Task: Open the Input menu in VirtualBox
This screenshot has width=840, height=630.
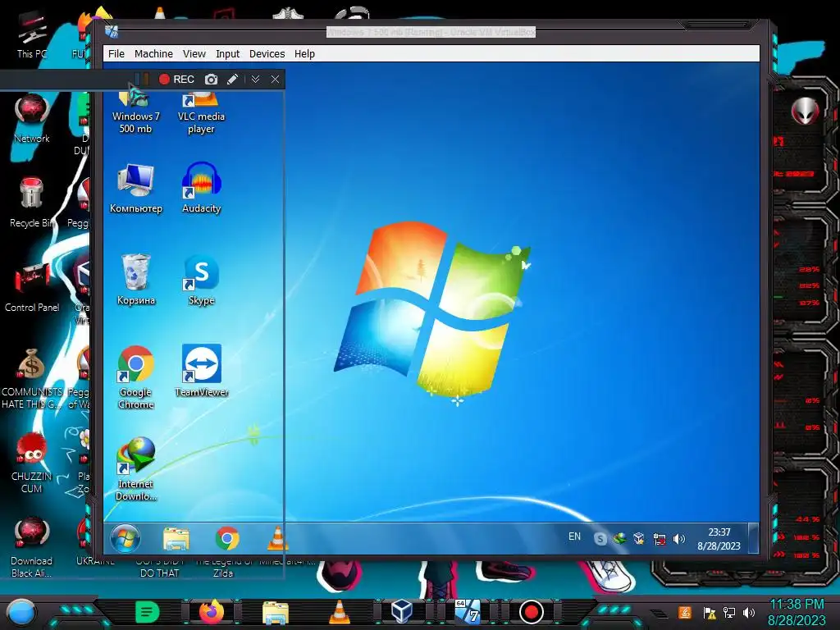Action: [x=228, y=53]
